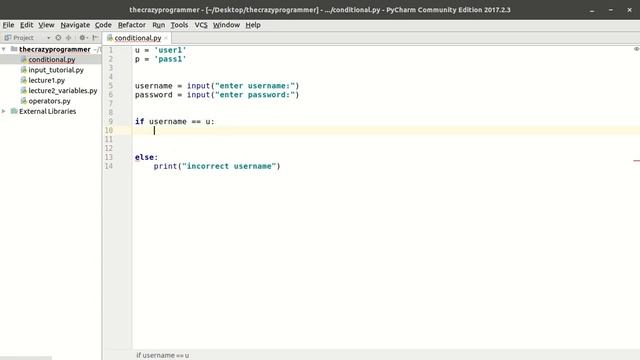Click the collapse all icon in Project toolbar

coord(69,38)
